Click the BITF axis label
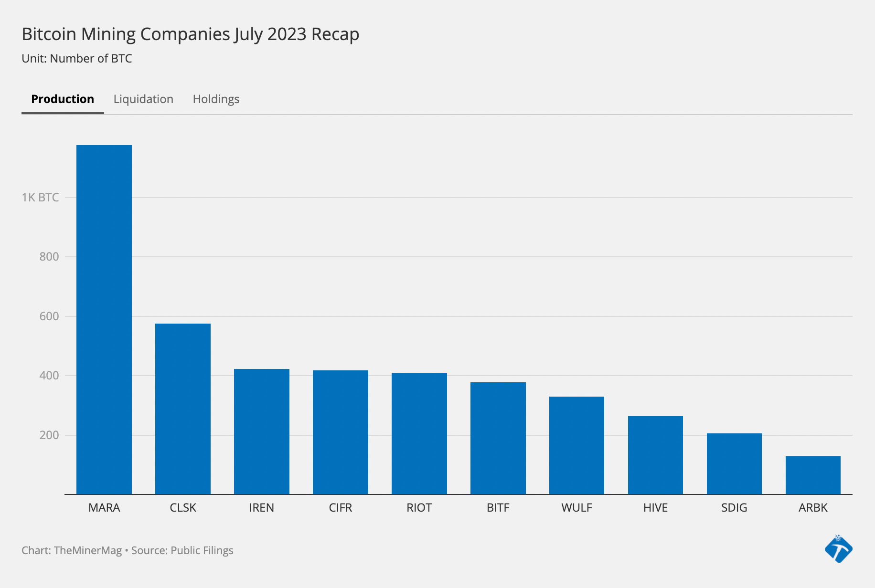This screenshot has height=588, width=875. pos(498,507)
